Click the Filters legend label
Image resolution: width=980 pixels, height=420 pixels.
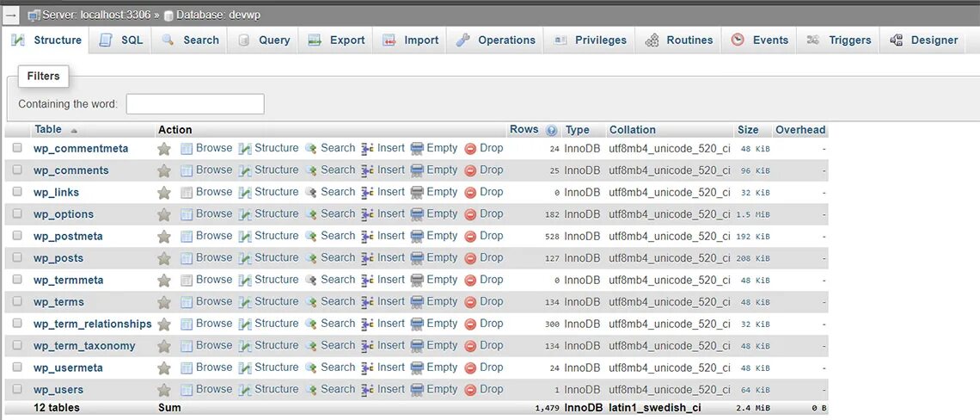[x=43, y=77]
